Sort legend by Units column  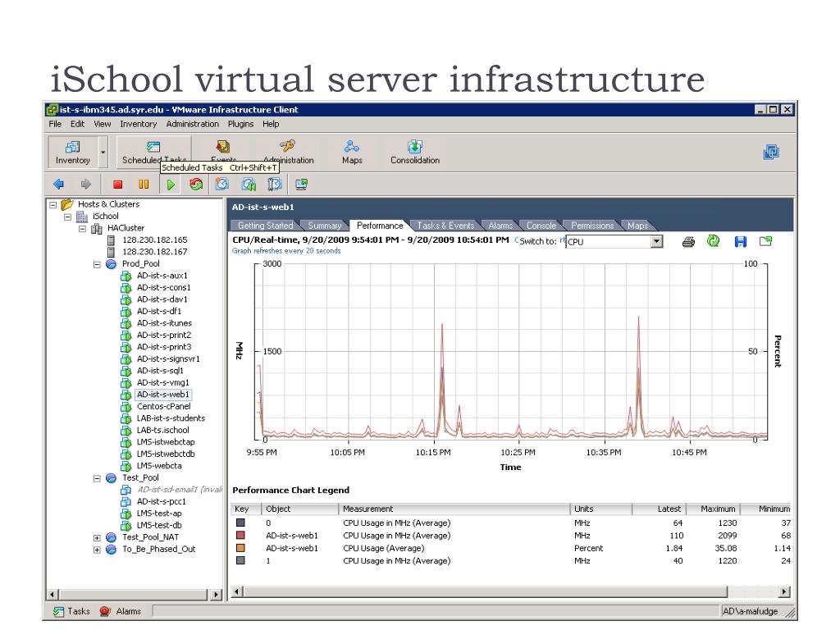(601, 509)
